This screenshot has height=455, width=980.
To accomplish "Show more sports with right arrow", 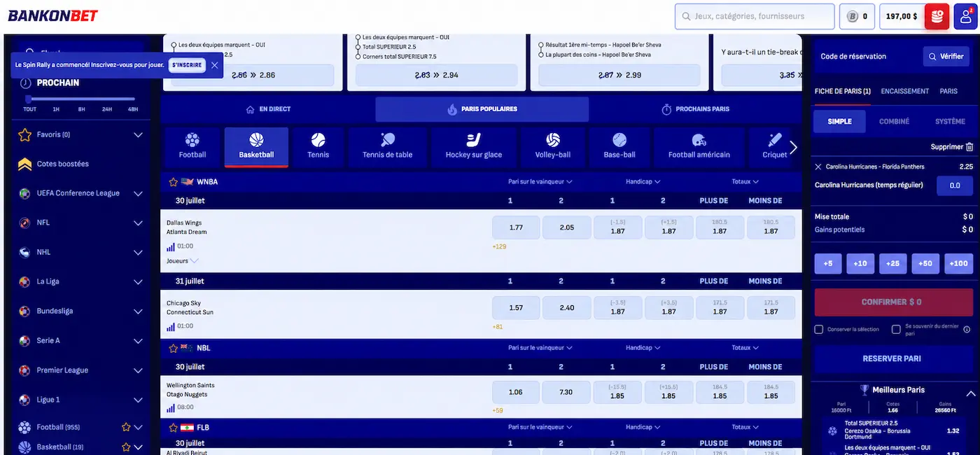I will pyautogui.click(x=793, y=147).
